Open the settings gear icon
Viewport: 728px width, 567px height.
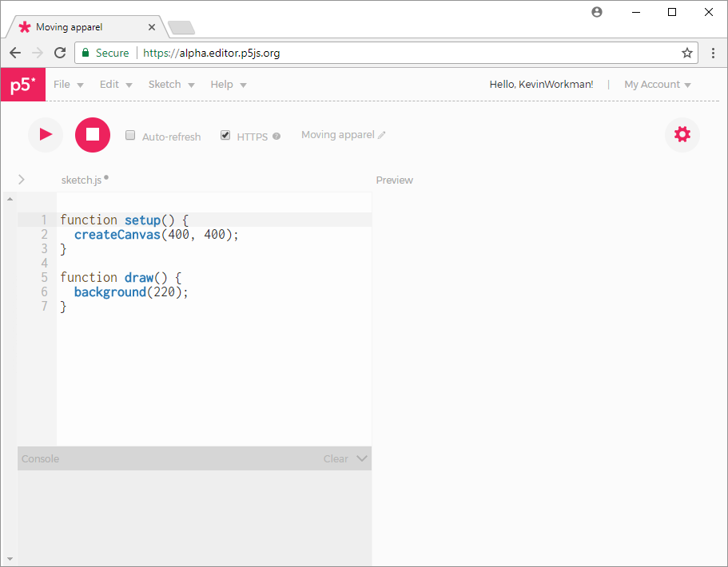(682, 134)
